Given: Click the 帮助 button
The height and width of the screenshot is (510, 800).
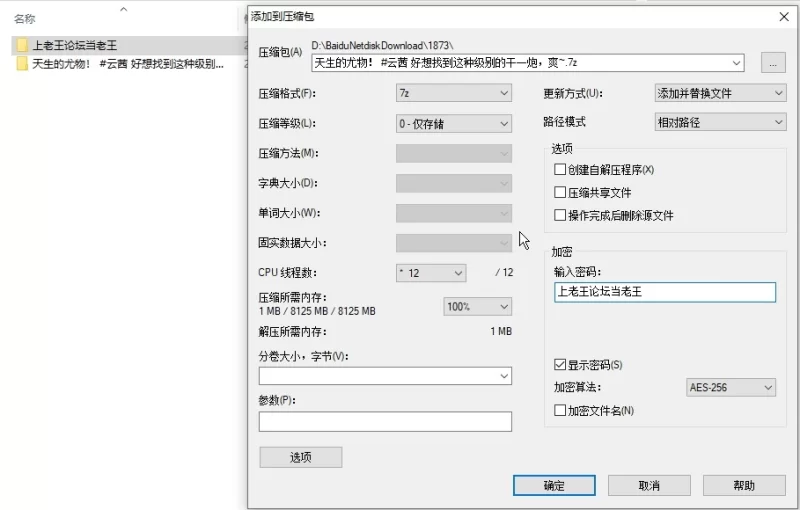Looking at the screenshot, I should (744, 486).
